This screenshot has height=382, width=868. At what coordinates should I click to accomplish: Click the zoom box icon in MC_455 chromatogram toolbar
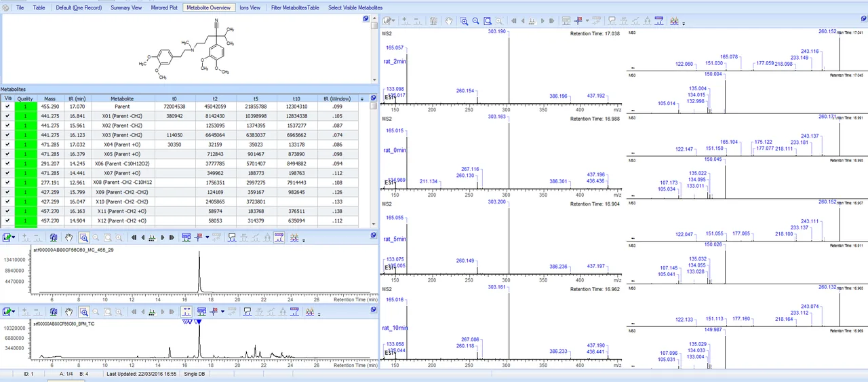(84, 237)
